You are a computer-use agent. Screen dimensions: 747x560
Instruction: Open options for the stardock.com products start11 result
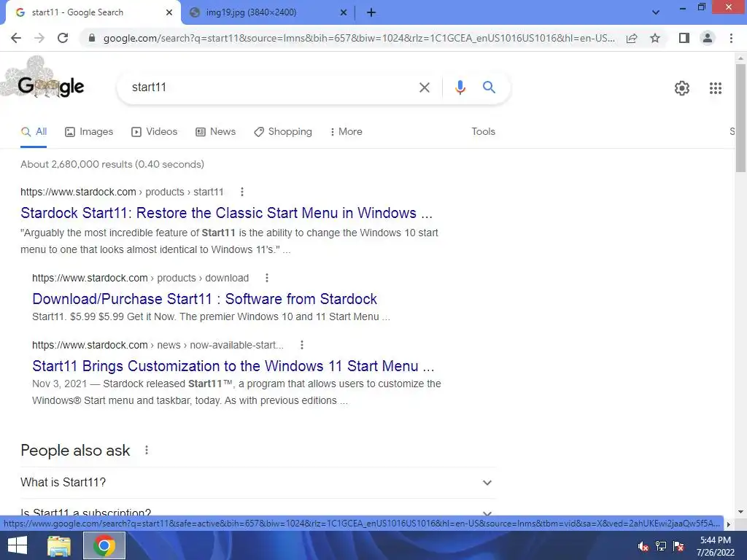(x=242, y=192)
